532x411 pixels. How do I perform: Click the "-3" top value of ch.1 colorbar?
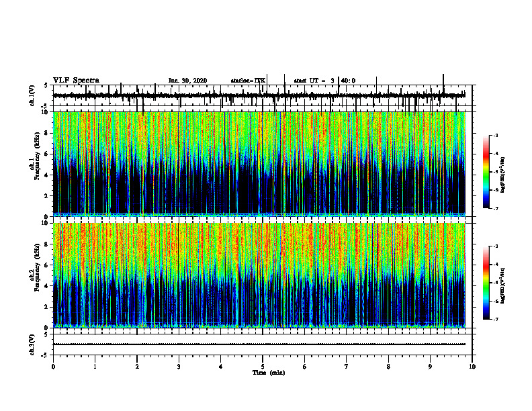495,135
